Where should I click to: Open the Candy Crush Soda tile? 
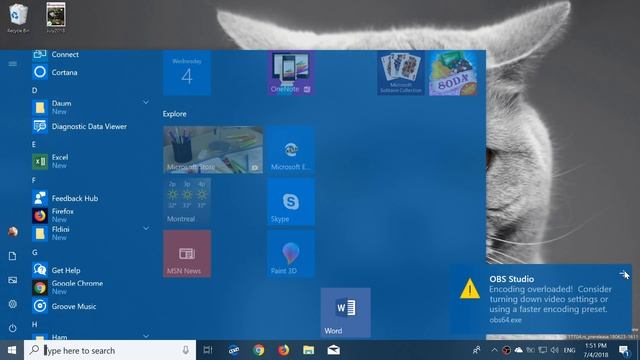[453, 73]
